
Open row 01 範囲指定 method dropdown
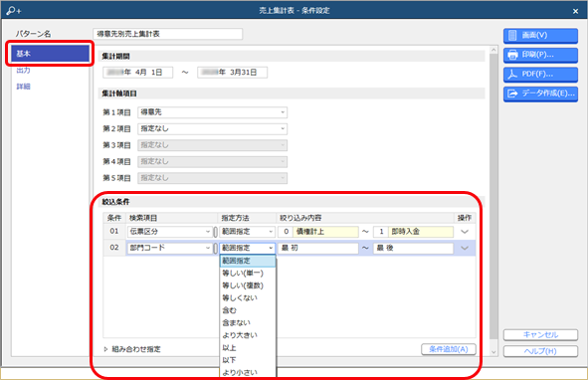click(x=247, y=232)
